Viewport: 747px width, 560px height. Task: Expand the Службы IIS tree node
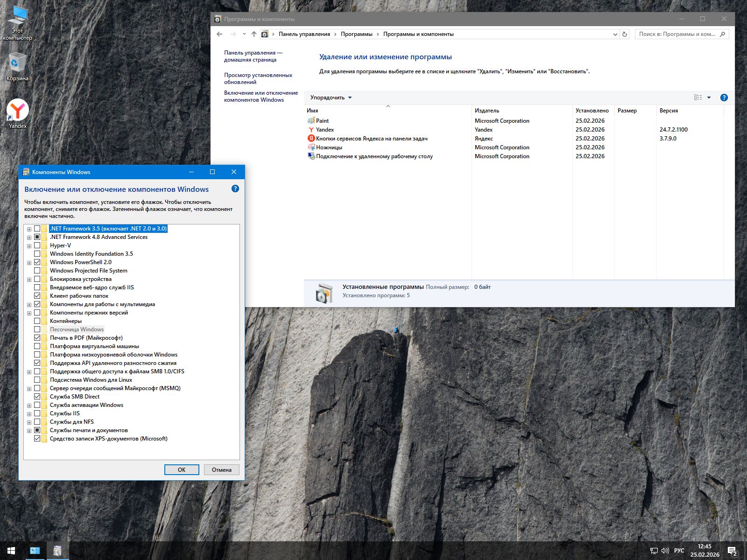click(29, 414)
